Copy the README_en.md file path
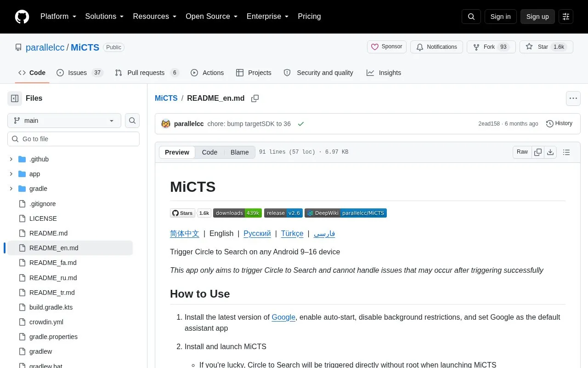588x368 pixels. 255,98
